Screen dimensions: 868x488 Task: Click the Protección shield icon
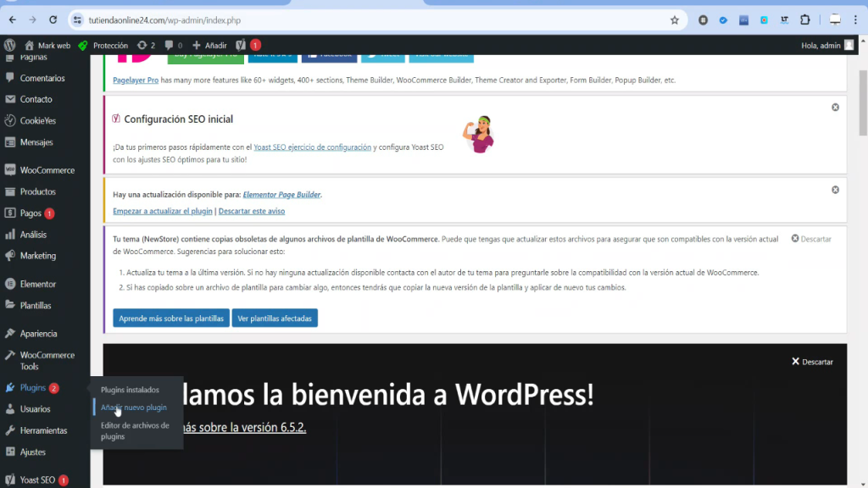pyautogui.click(x=82, y=45)
